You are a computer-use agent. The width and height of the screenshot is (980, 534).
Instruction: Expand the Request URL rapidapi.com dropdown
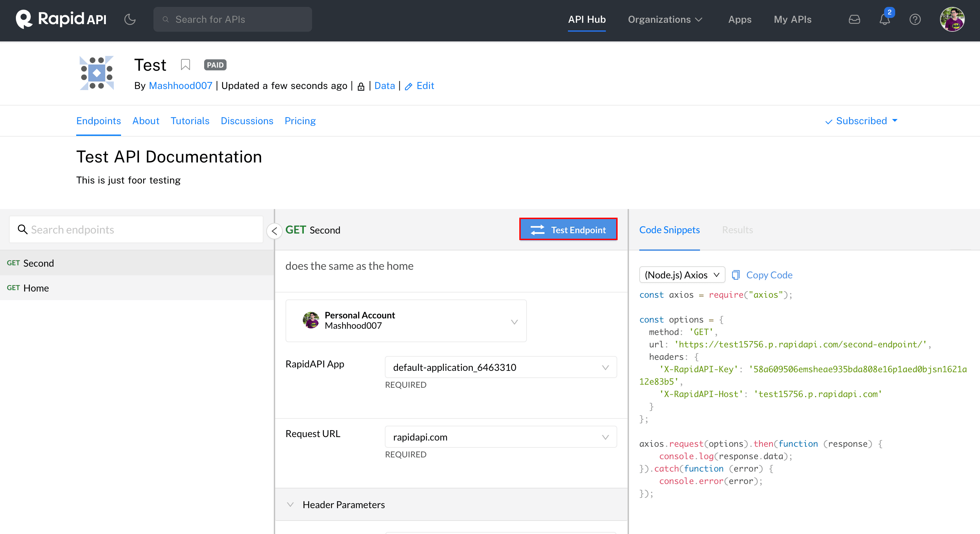[606, 436]
